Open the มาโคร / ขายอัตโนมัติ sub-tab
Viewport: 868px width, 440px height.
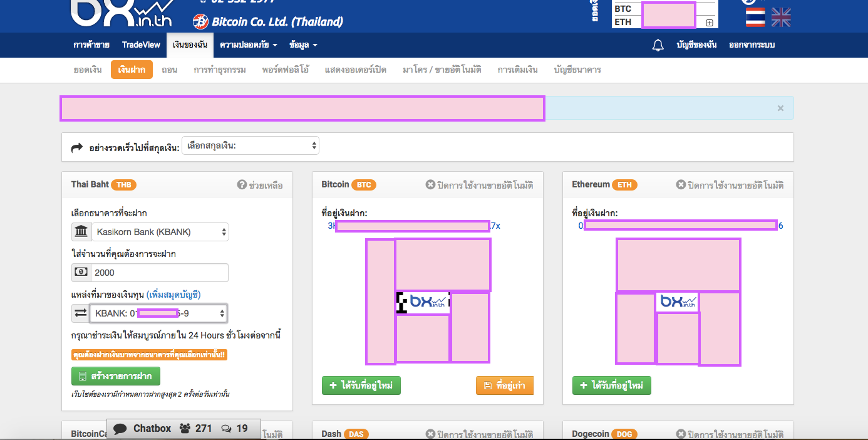click(442, 70)
